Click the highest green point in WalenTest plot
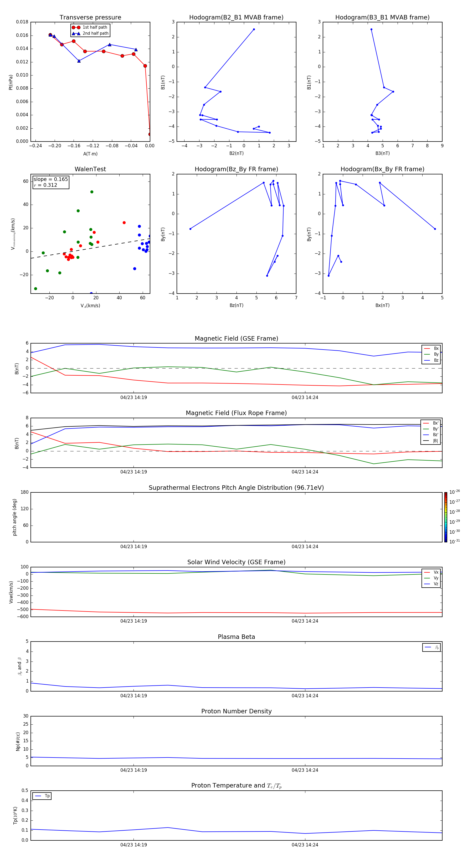This screenshot has height=868, width=473. click(x=91, y=192)
